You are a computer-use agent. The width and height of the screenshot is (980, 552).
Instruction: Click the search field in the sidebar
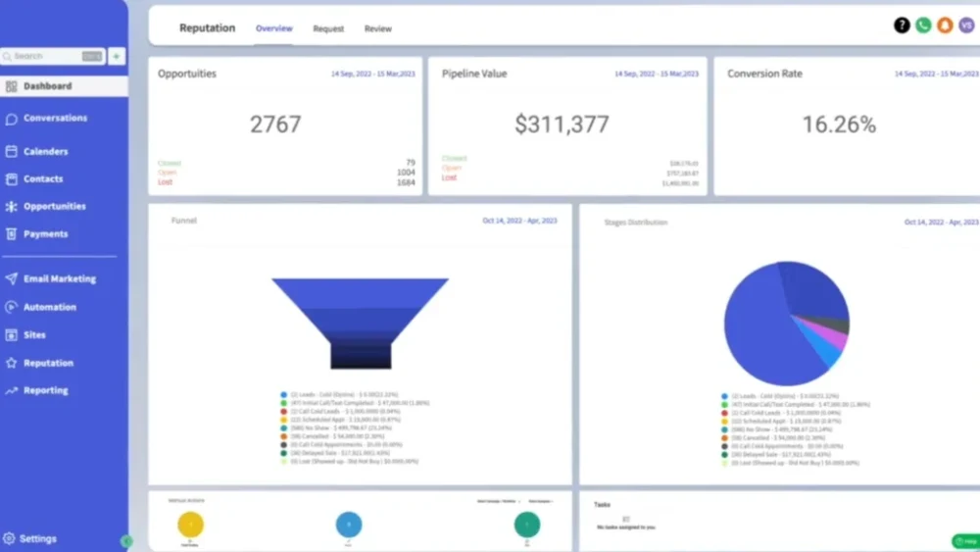tap(53, 56)
